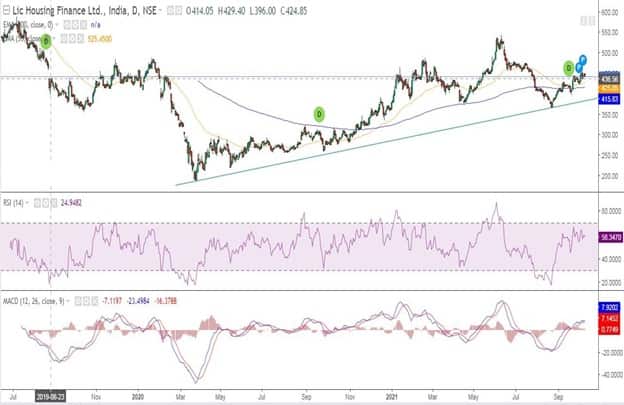Click the right pane control icon at top right
Screen dimensions: 624x405
click(592, 21)
